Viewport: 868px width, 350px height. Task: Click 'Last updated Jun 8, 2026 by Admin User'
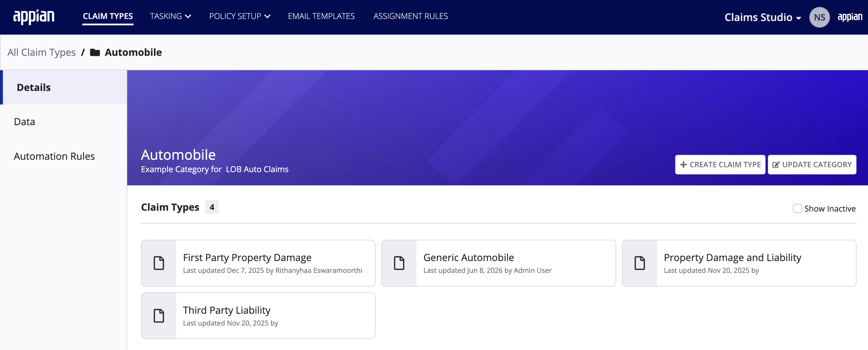coord(487,271)
